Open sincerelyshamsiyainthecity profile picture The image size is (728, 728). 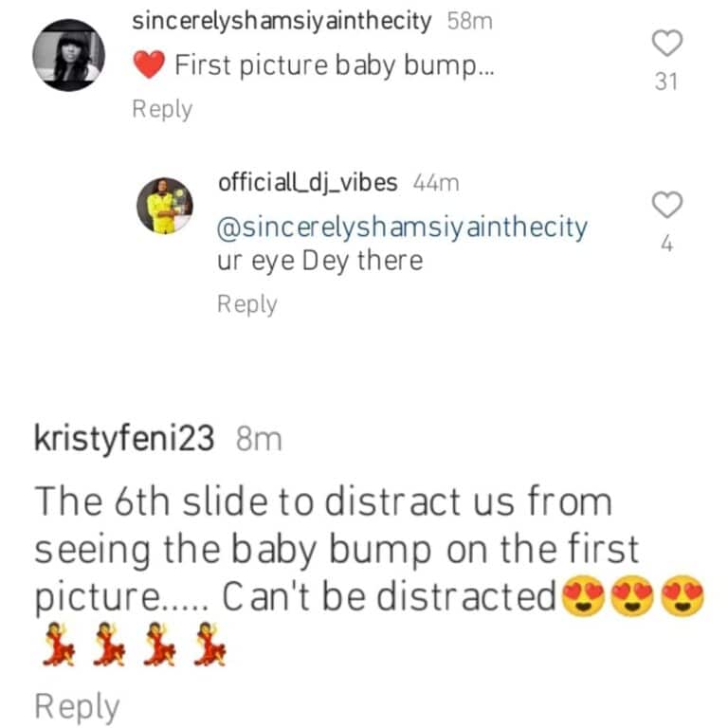[68, 56]
